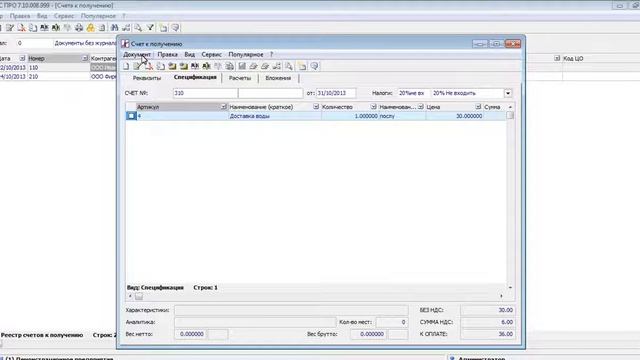Screen dimensions: 640x360
Task: Click the calculator-like icon after the invoice toolbar separator
Action: (242, 66)
